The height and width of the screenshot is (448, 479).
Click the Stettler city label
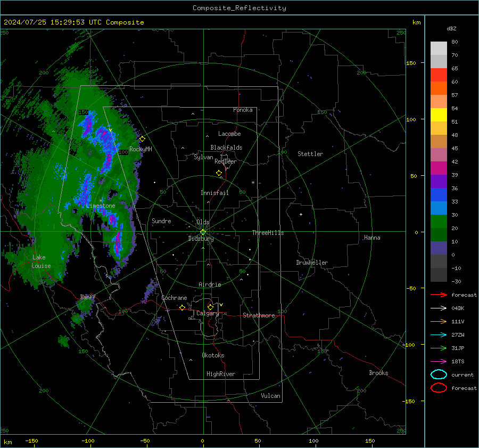pos(310,154)
